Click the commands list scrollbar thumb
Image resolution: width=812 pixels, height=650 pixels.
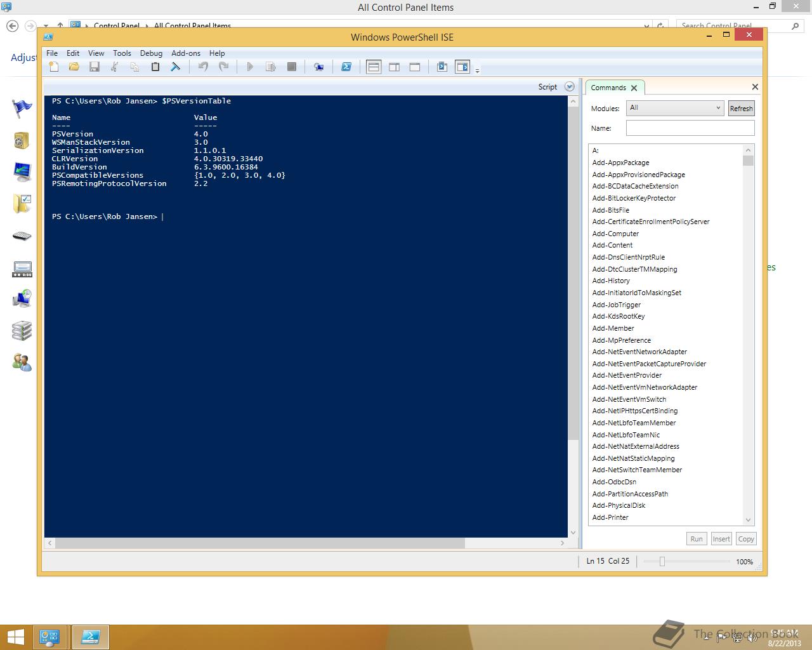click(748, 160)
